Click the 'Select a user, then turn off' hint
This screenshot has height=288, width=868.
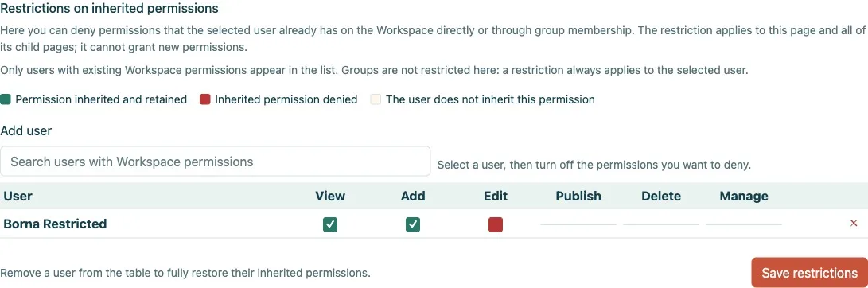(x=594, y=165)
